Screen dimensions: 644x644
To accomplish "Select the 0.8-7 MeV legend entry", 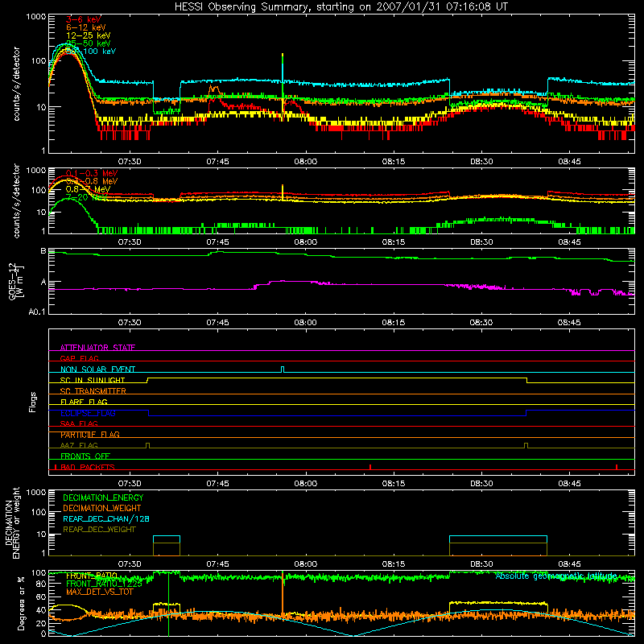I will tap(88, 189).
